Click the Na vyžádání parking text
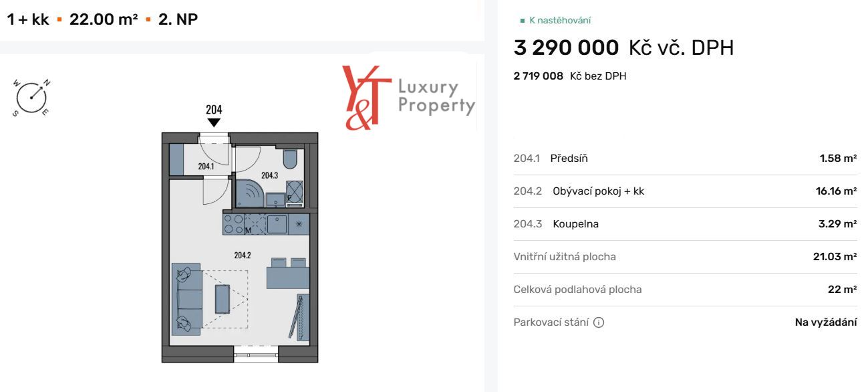Image resolution: width=868 pixels, height=392 pixels. 826,322
